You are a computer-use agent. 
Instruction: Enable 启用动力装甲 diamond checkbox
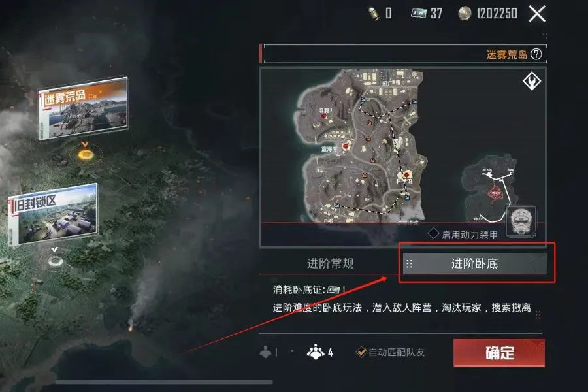[x=434, y=233]
